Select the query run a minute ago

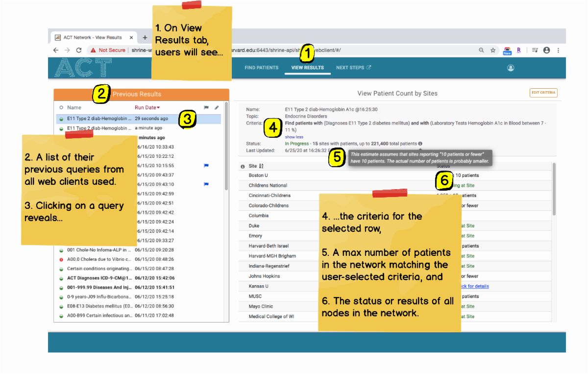(x=138, y=128)
